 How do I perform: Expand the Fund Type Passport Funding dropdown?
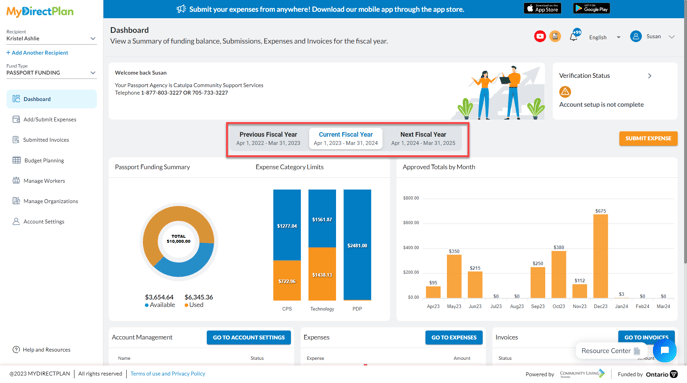point(51,73)
